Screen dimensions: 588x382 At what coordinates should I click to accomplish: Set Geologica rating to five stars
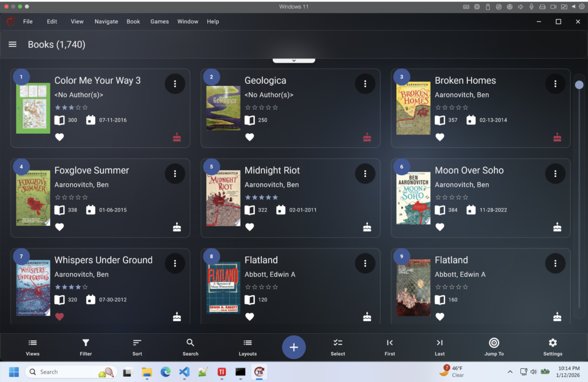[276, 107]
